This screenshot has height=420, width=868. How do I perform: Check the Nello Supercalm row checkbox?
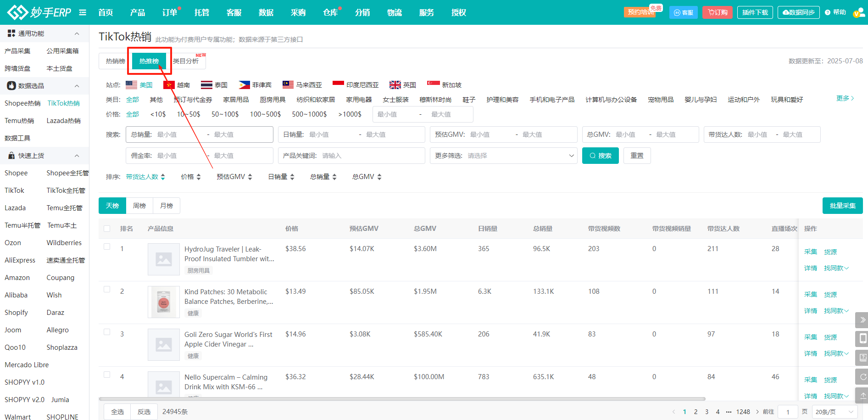coord(107,375)
